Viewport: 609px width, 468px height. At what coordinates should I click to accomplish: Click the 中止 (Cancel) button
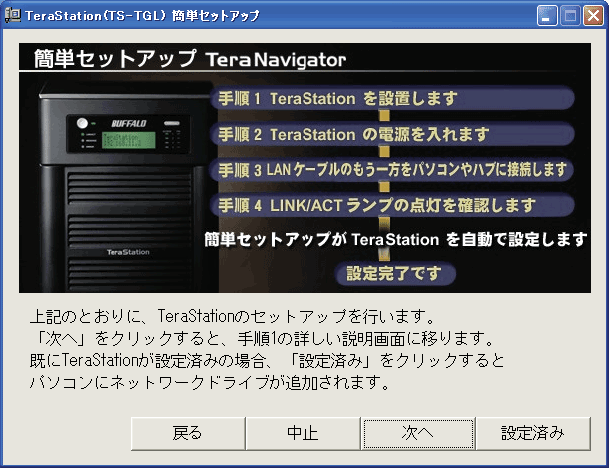(303, 433)
